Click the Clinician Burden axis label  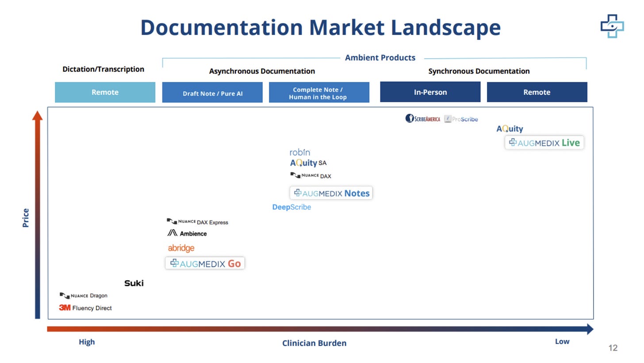(314, 343)
